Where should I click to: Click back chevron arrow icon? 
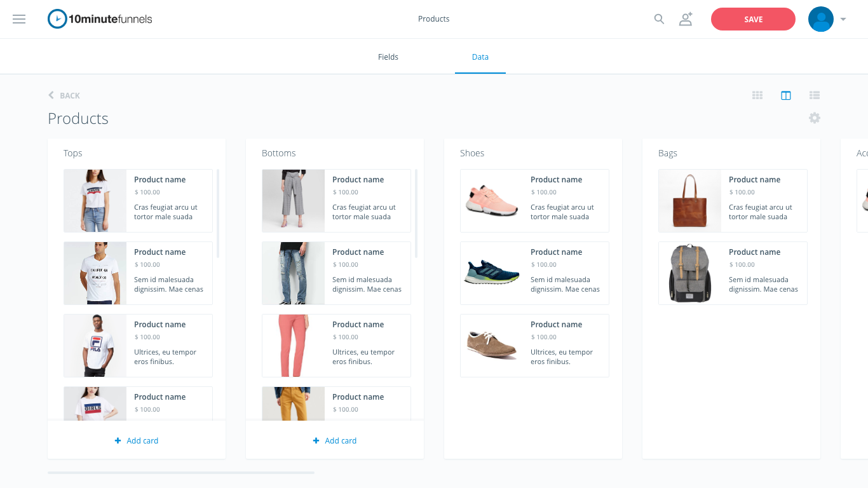pos(51,95)
